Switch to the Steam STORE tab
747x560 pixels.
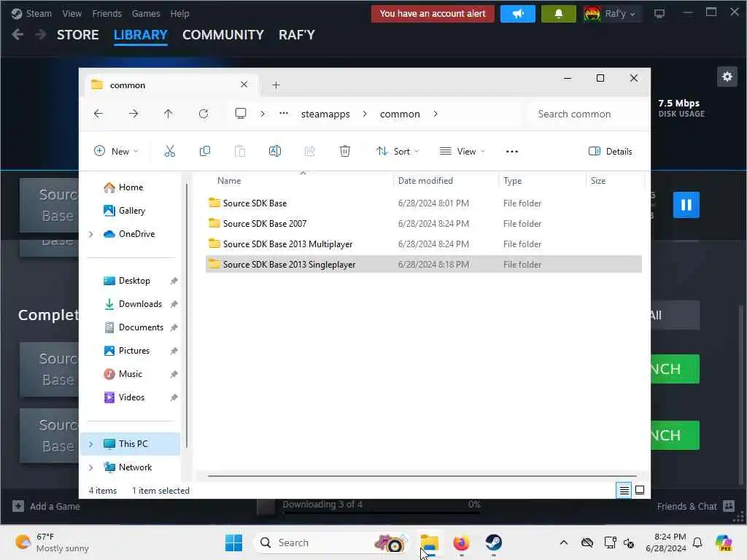77,35
